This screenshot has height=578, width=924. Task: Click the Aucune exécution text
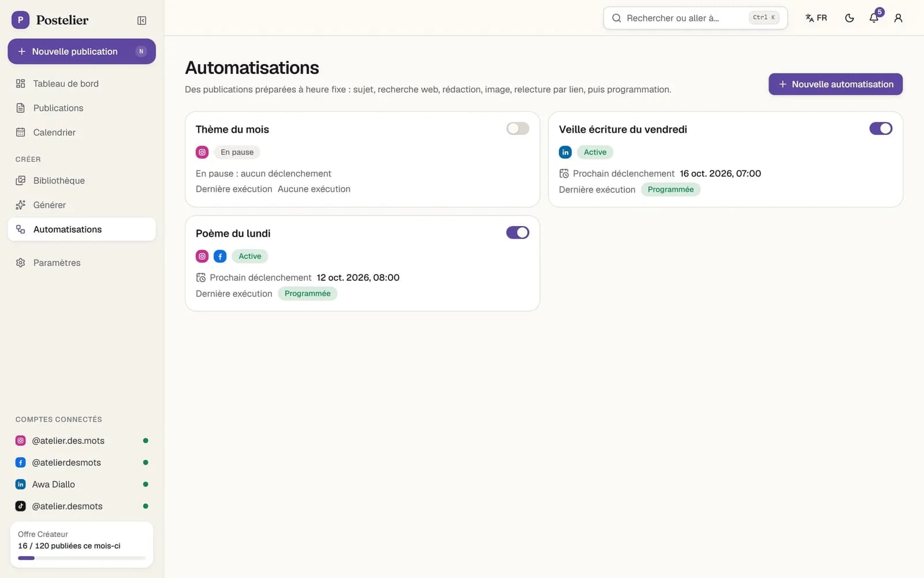[x=314, y=189]
